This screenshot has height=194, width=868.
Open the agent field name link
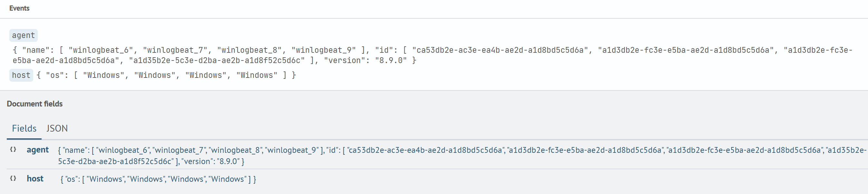click(38, 150)
